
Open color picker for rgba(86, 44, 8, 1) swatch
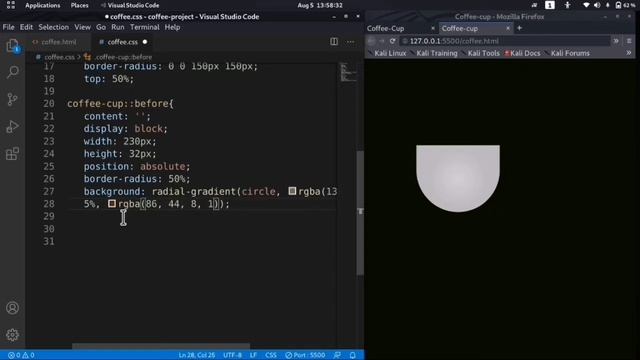(x=112, y=203)
